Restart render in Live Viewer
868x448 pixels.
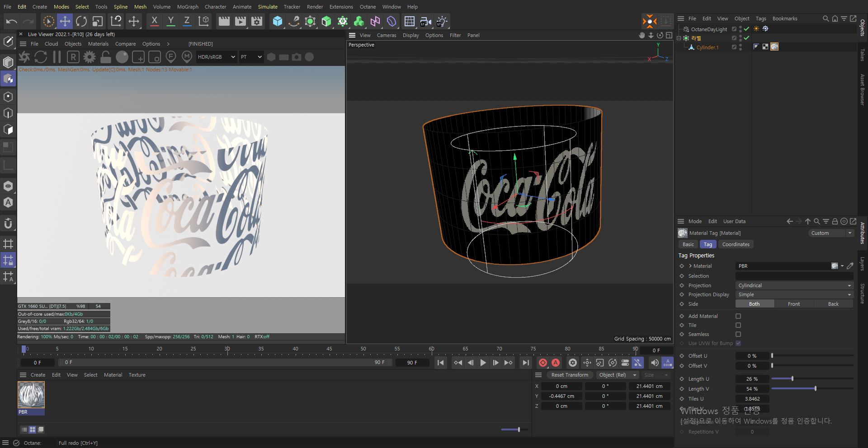[41, 57]
